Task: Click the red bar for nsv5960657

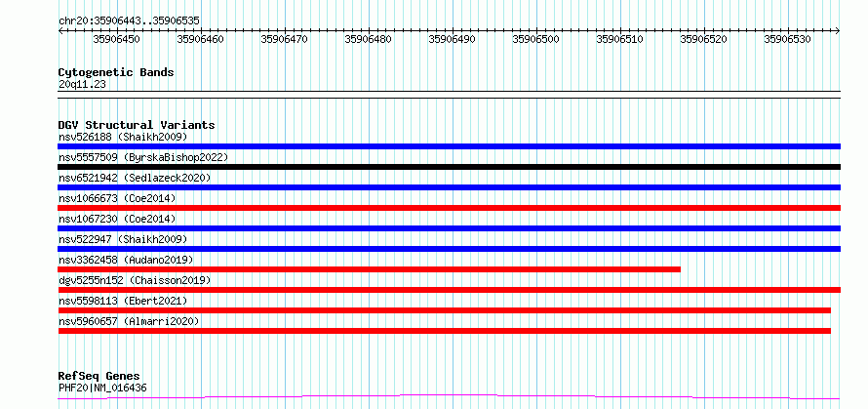Action: click(445, 331)
